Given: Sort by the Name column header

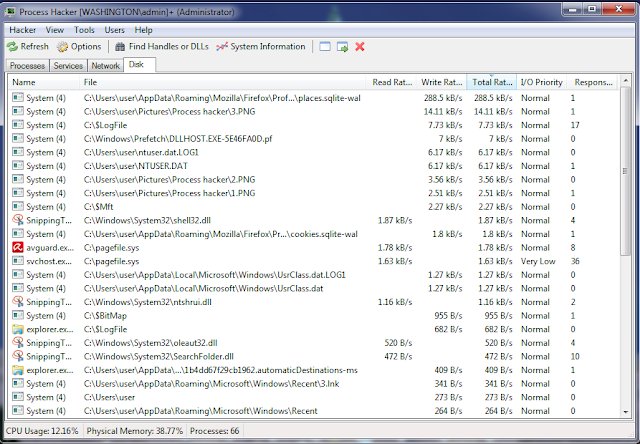Looking at the screenshot, I should (44, 82).
